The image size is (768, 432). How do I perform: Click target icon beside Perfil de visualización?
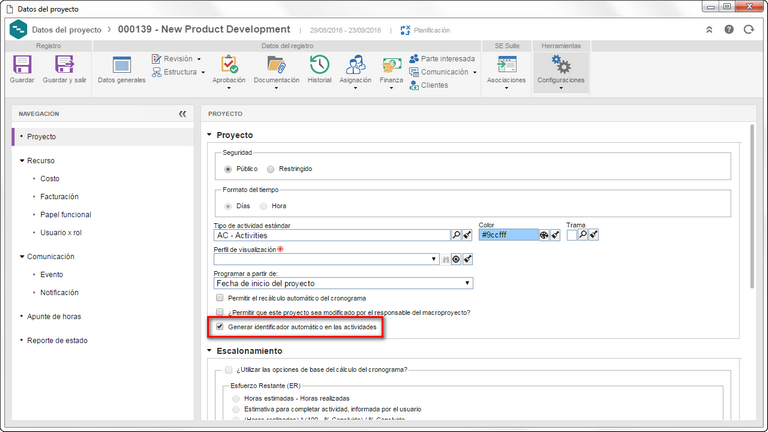pyautogui.click(x=456, y=259)
